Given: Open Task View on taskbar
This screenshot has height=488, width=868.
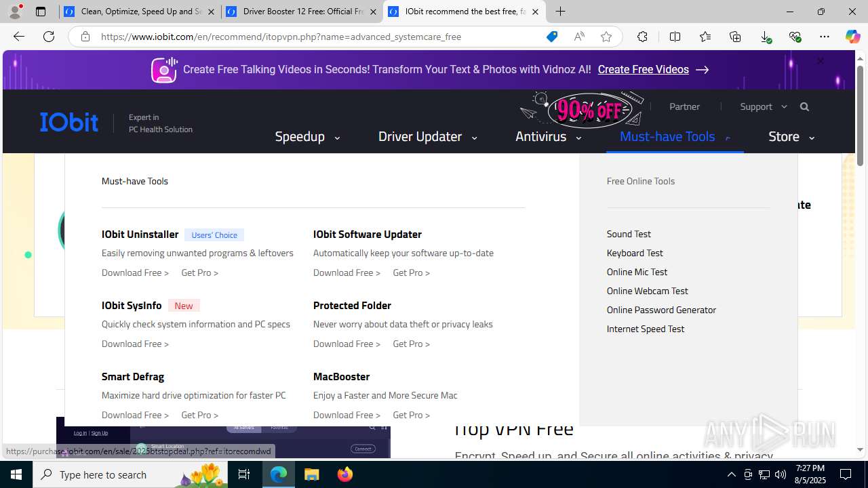Looking at the screenshot, I should pos(244,474).
